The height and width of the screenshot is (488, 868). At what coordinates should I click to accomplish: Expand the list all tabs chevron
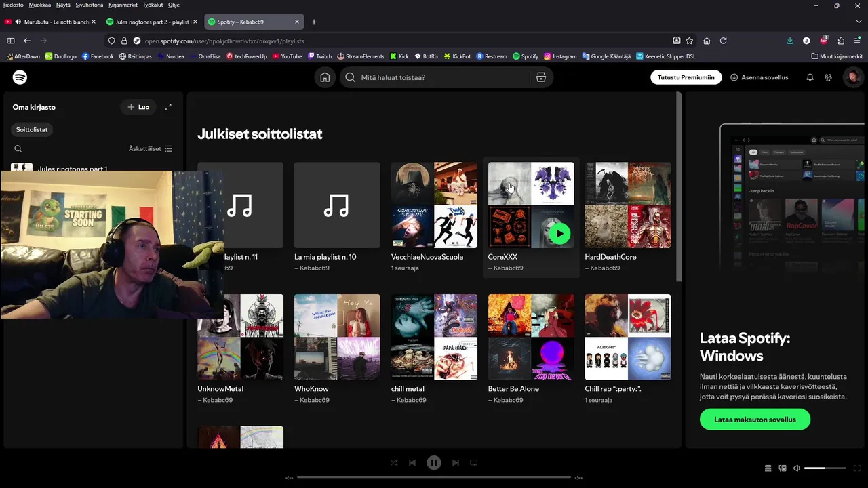(x=858, y=22)
